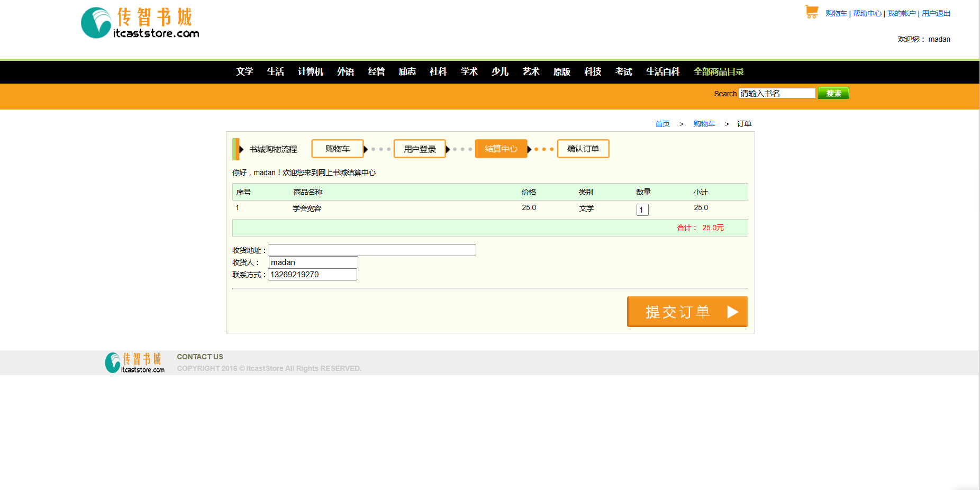Open 全部商品目录 full catalog
980x490 pixels.
point(719,71)
